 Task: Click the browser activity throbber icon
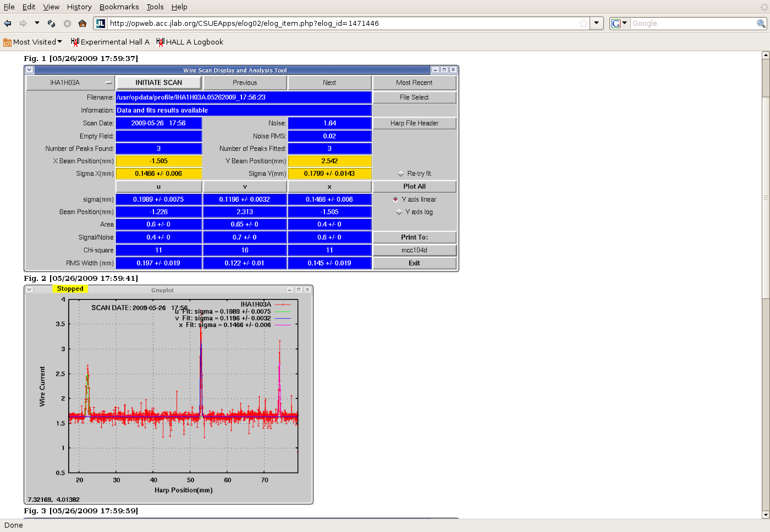764,7
